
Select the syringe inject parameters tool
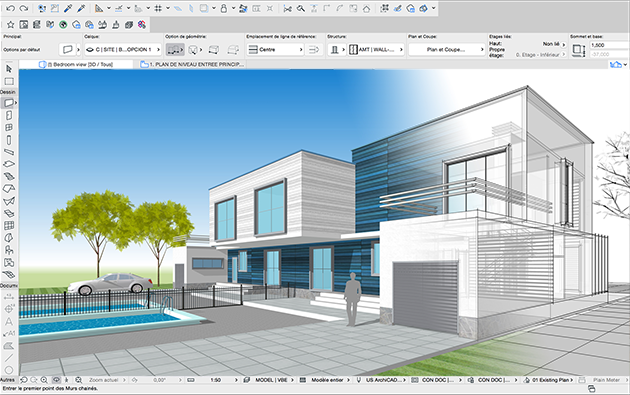click(x=81, y=8)
